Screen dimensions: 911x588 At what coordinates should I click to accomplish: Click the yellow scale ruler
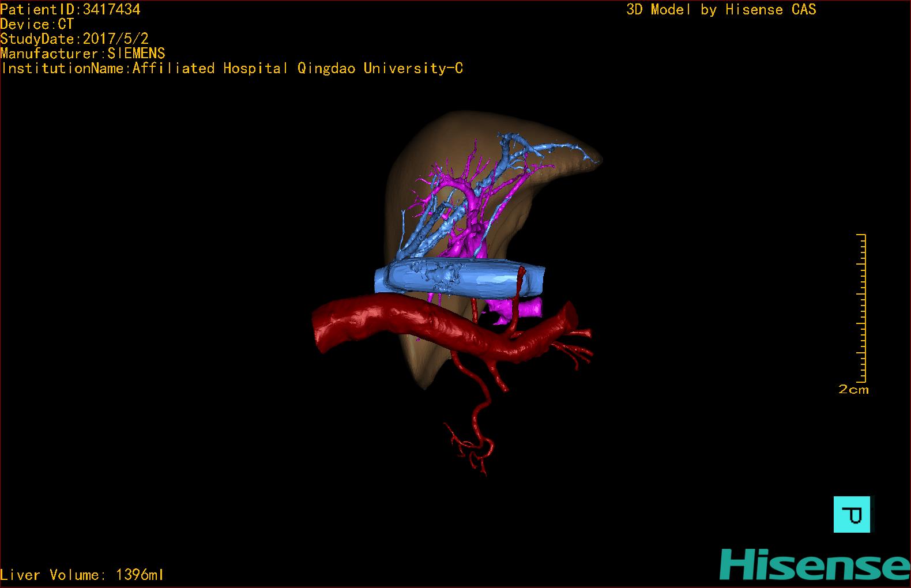coord(861,308)
